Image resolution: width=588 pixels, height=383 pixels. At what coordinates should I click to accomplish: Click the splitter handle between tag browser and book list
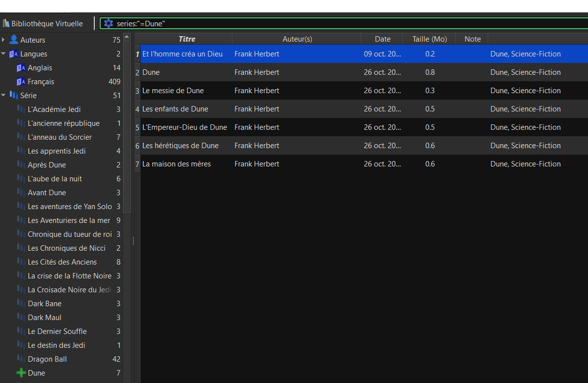click(x=133, y=241)
